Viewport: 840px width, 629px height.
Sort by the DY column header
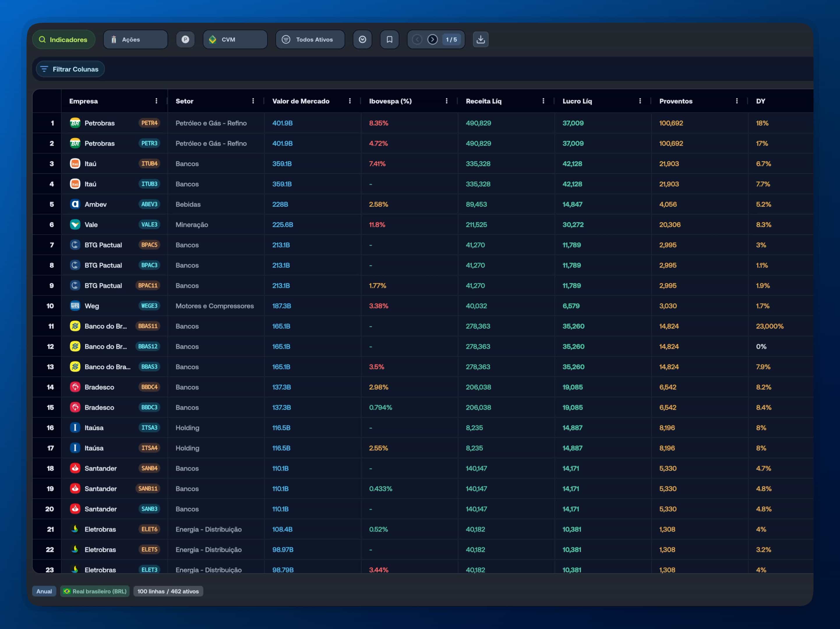pyautogui.click(x=760, y=101)
